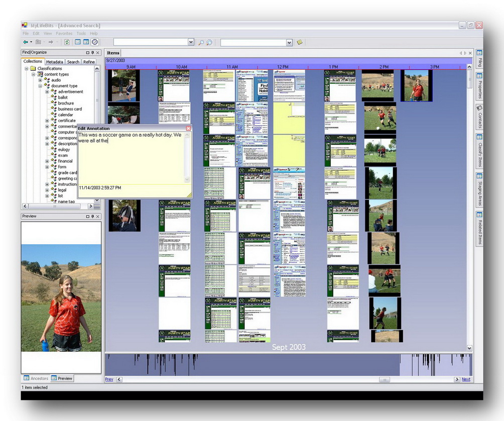This screenshot has width=504, height=421.
Task: Click the bottom timeline horizontal scrollbar thumb
Action: (384, 379)
